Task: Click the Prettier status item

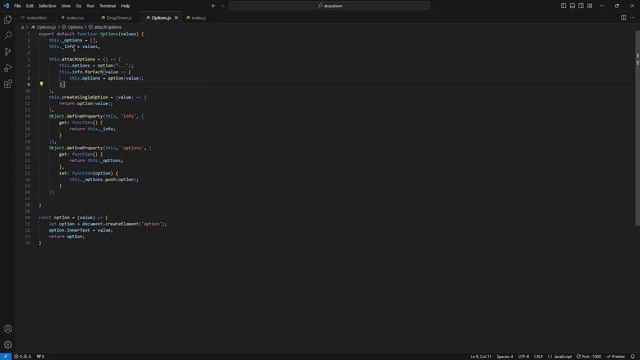Action: (616, 356)
